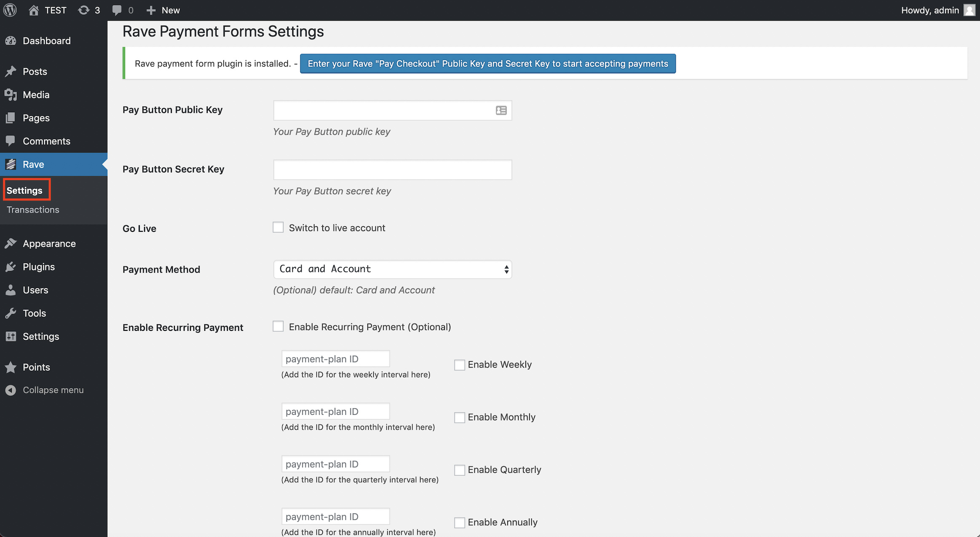This screenshot has width=980, height=537.
Task: Click the Dashboard gauge icon in the sidebar
Action: (x=11, y=41)
